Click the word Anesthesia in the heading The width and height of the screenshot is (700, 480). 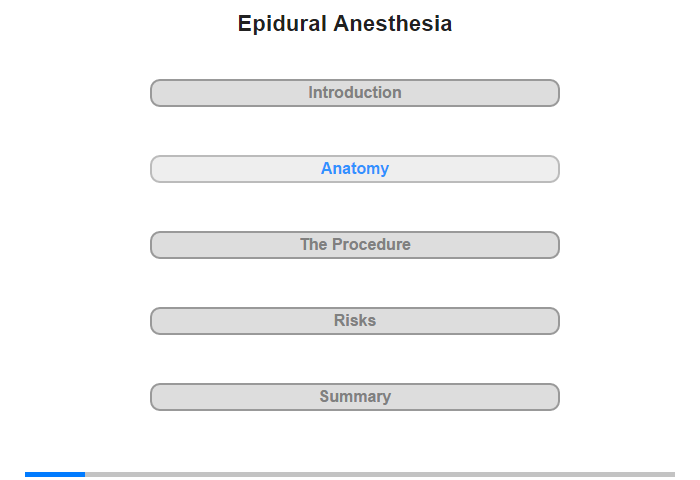click(x=392, y=24)
